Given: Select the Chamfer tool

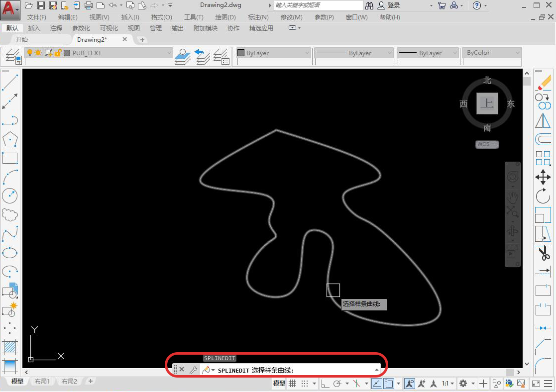Looking at the screenshot, I should point(543,347).
